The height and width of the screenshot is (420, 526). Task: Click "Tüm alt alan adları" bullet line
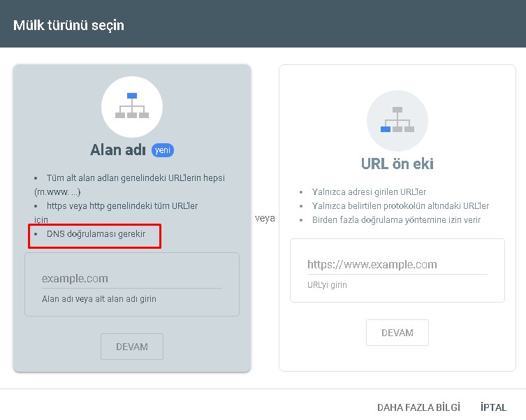[136, 178]
